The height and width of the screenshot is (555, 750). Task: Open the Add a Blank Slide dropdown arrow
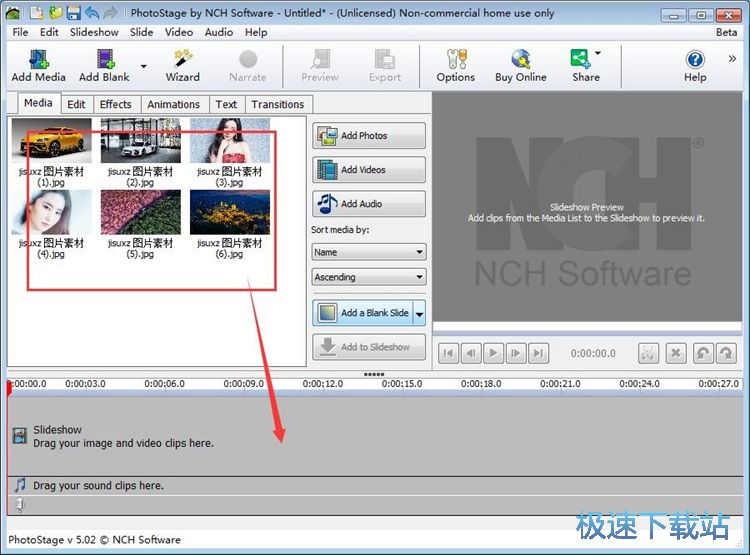click(419, 314)
